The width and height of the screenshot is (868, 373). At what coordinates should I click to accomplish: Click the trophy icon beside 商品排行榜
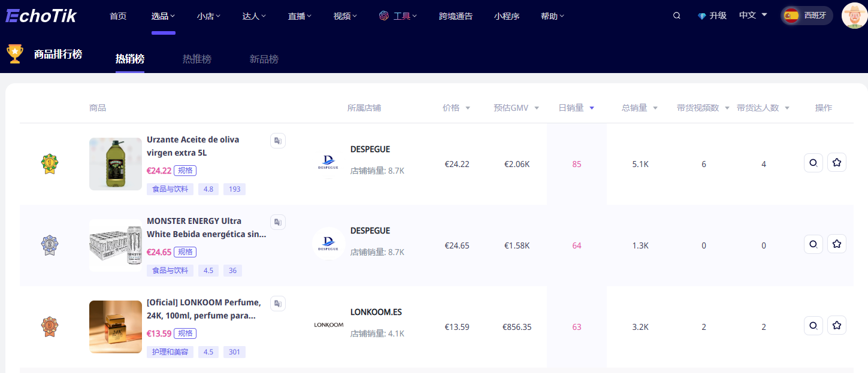pyautogui.click(x=15, y=54)
